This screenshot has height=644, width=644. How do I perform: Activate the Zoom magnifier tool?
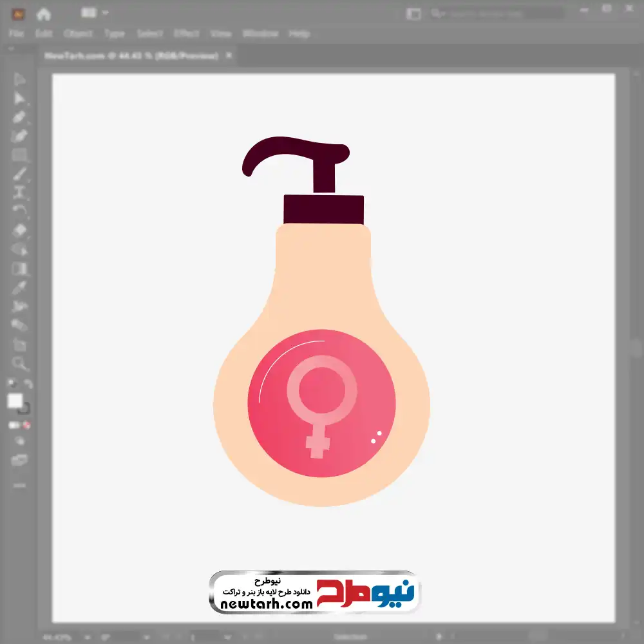(19, 364)
